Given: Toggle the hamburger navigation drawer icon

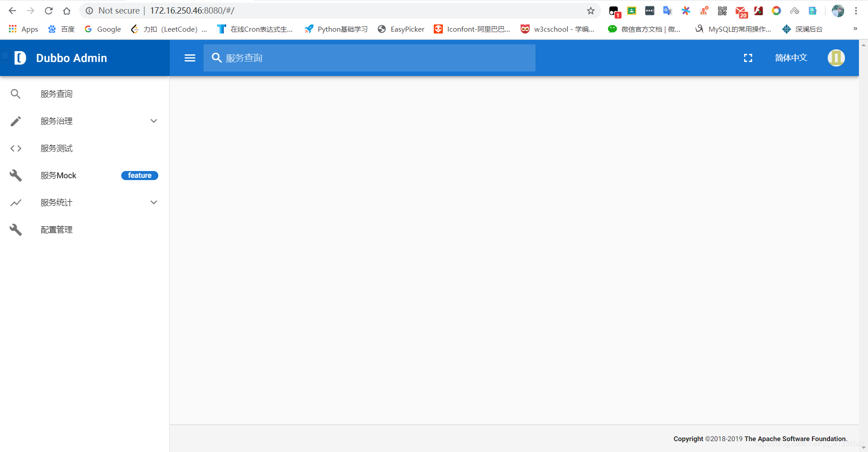Looking at the screenshot, I should click(190, 58).
